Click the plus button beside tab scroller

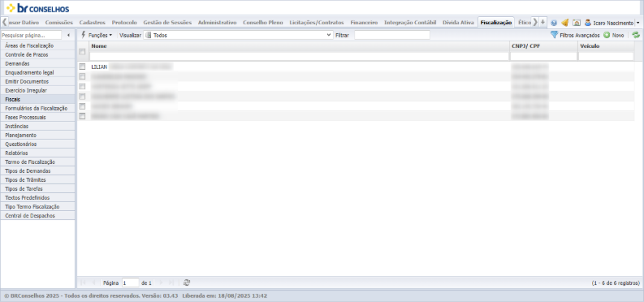click(542, 22)
